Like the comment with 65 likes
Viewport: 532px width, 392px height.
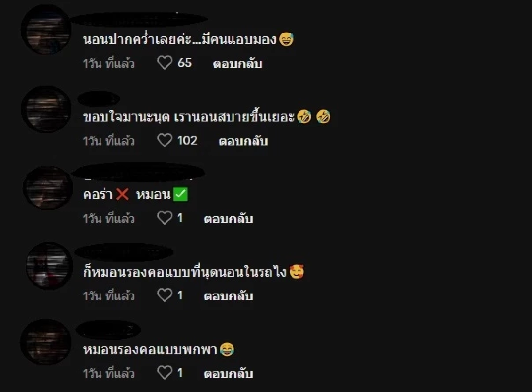pos(165,63)
